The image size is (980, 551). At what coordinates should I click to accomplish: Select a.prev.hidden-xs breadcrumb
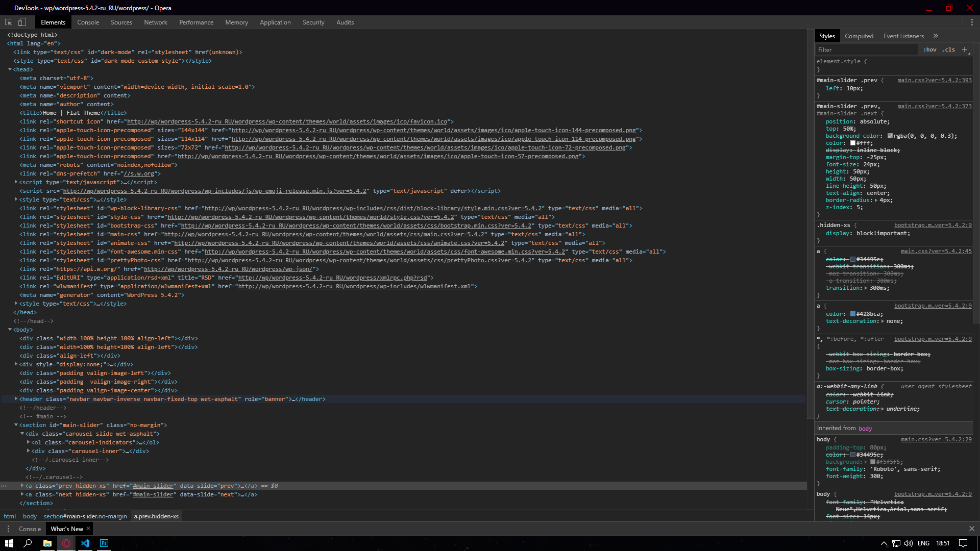tap(156, 516)
